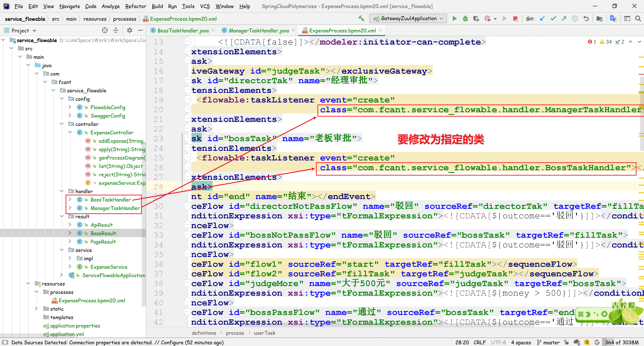Expand the static folder
Screen dimensions: 644x346
tap(37, 309)
